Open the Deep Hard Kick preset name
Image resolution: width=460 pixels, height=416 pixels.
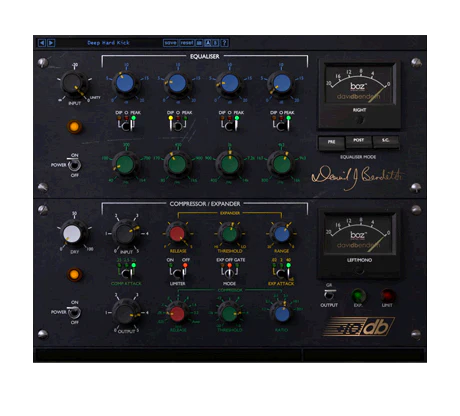coord(108,43)
